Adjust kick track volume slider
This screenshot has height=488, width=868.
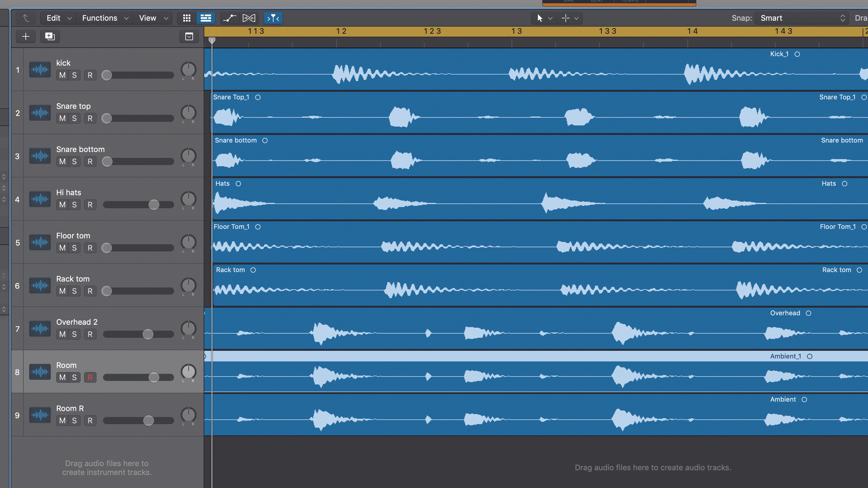[x=107, y=75]
